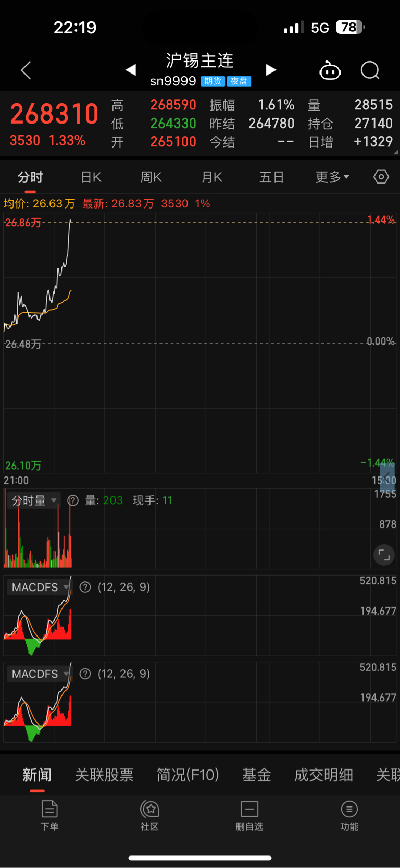Tap the 现手: 11 value
This screenshot has height=868, width=400.
(x=153, y=500)
